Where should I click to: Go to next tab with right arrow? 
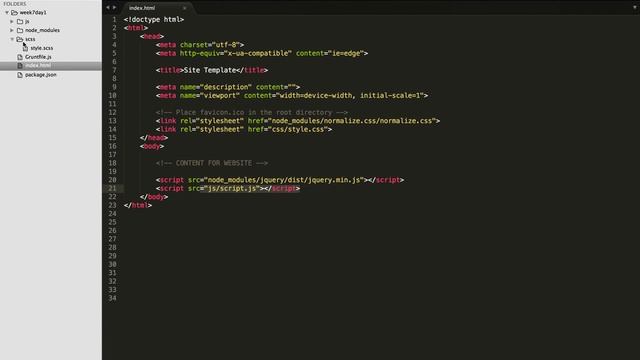pos(114,7)
